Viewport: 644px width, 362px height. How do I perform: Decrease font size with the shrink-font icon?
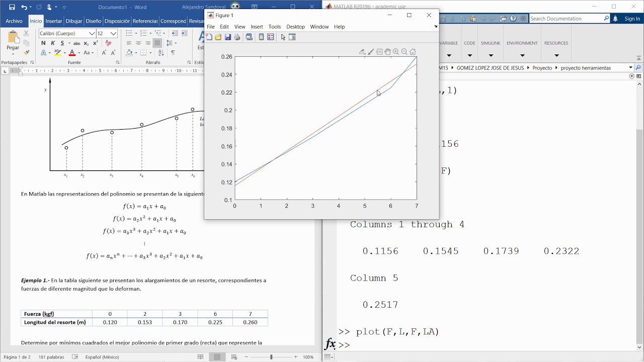pyautogui.click(x=113, y=52)
